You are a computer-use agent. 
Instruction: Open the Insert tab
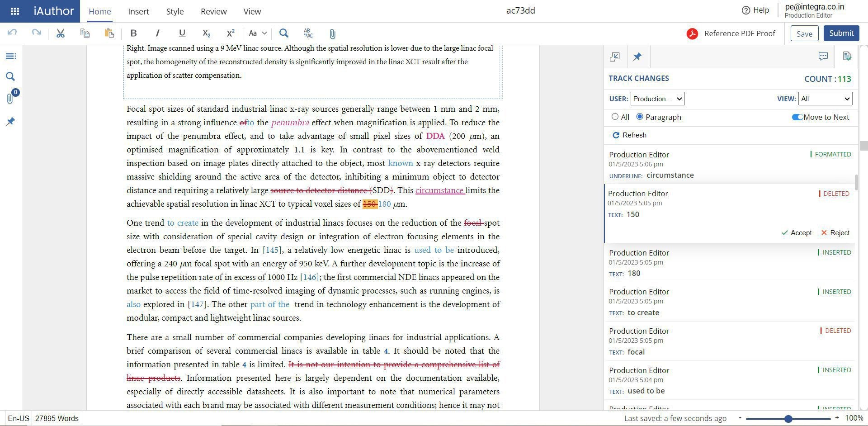click(138, 11)
